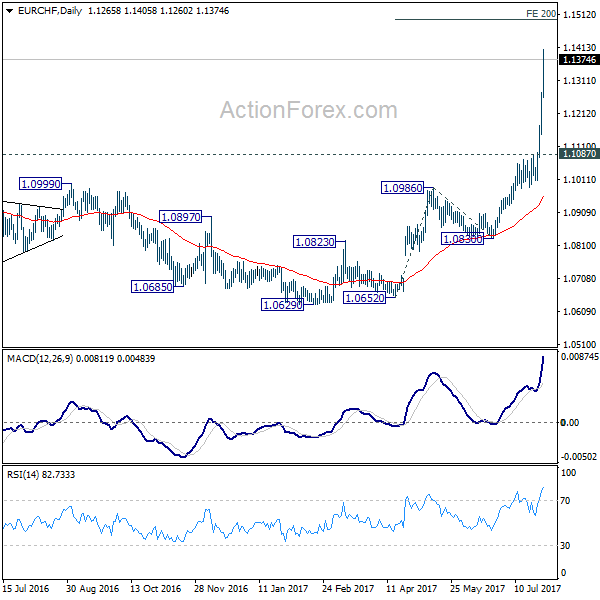Click the 25 May 2017 date label
Viewport: 600px width, 600px height.
[x=477, y=589]
